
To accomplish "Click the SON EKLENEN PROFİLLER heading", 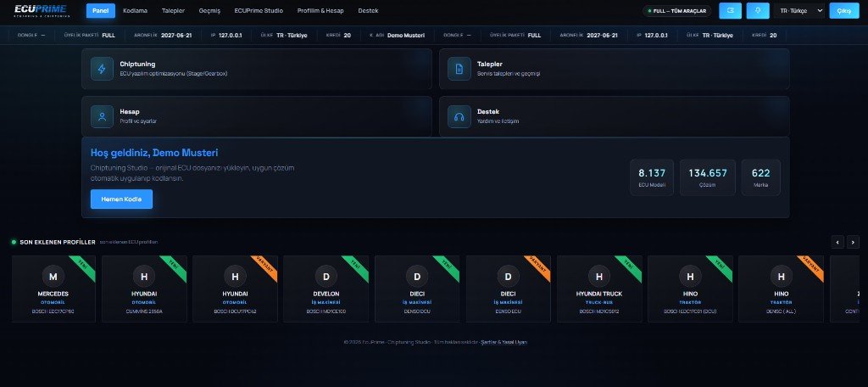I will point(58,242).
